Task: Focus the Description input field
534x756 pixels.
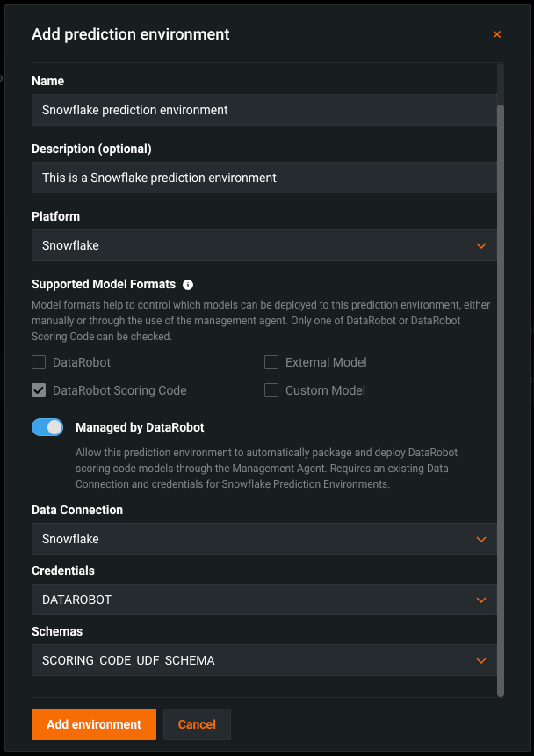Action: click(263, 178)
